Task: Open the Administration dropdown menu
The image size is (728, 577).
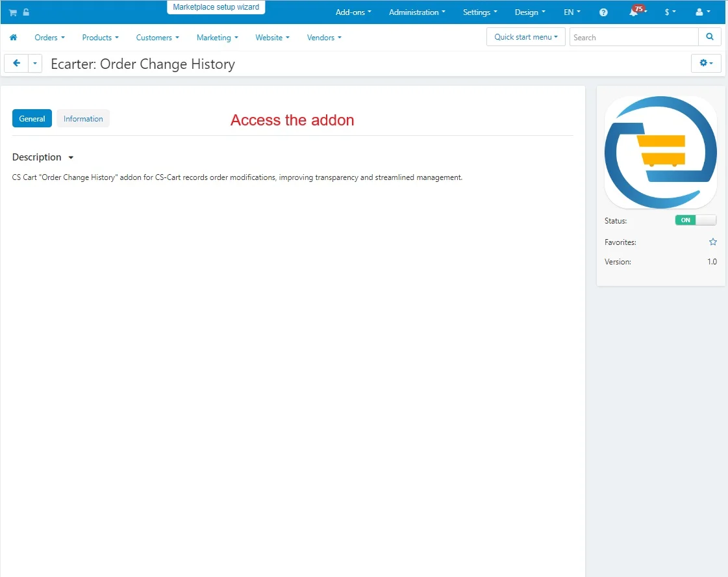Action: pos(417,12)
